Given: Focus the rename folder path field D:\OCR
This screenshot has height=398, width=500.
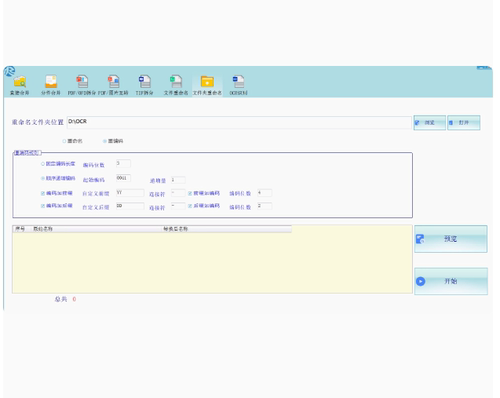Looking at the screenshot, I should pos(239,122).
